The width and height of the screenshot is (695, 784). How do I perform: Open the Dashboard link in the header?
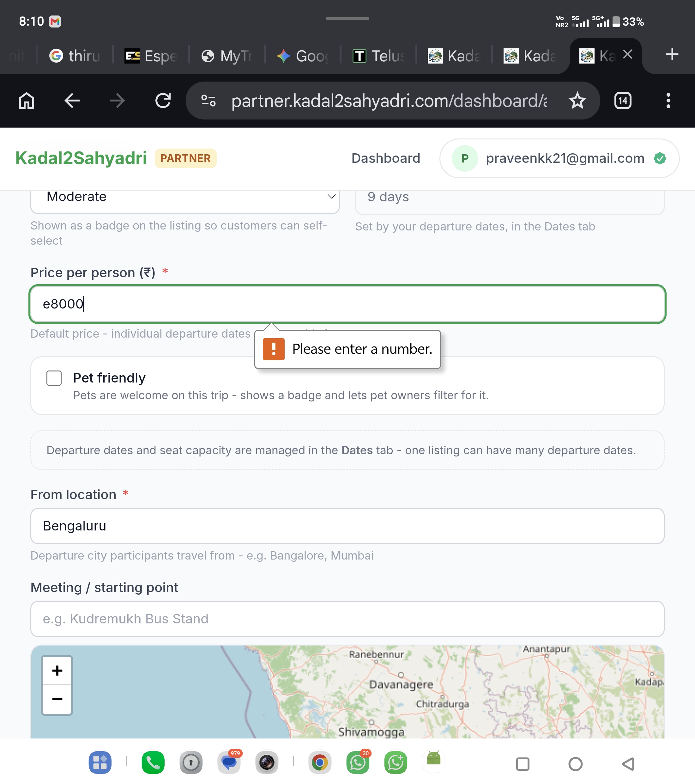point(386,158)
